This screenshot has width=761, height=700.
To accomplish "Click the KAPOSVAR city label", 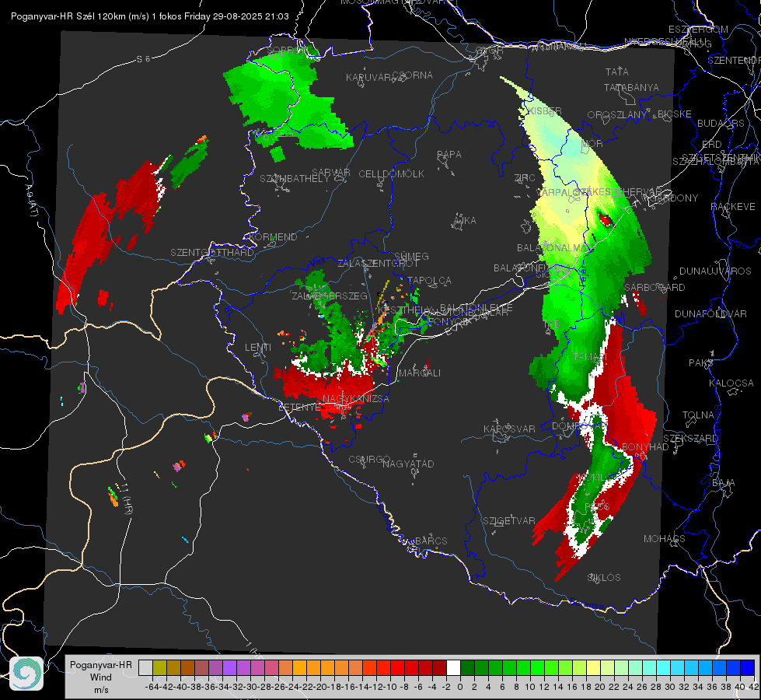I will (509, 429).
